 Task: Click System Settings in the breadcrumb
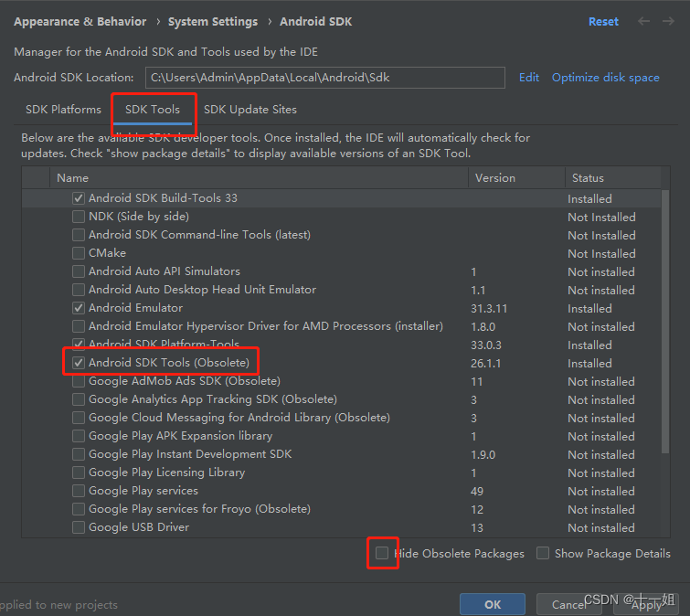(x=213, y=22)
